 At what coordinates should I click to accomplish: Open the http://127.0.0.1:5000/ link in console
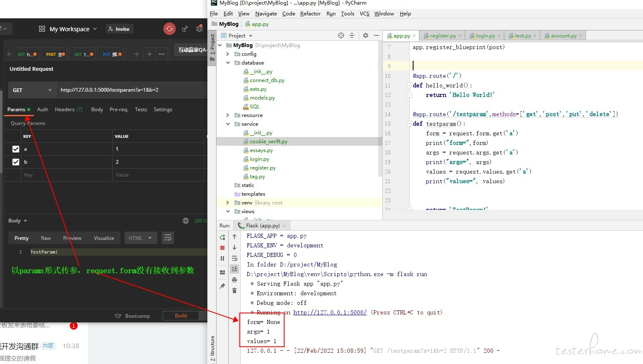(330, 312)
